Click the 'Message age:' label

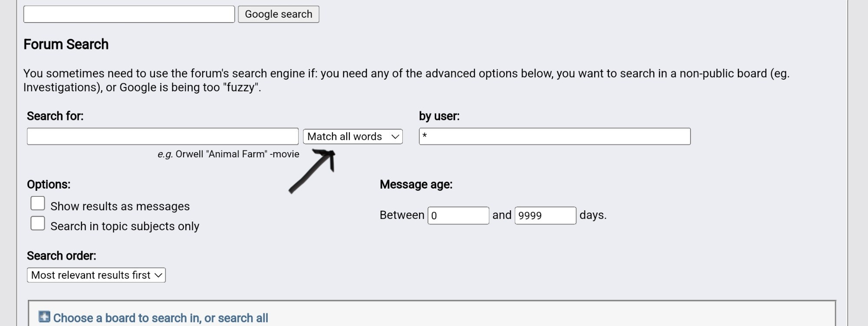[x=416, y=185]
